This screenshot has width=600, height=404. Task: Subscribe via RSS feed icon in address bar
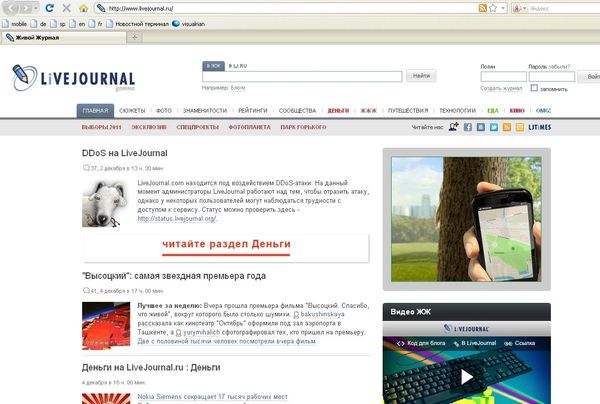(x=483, y=8)
